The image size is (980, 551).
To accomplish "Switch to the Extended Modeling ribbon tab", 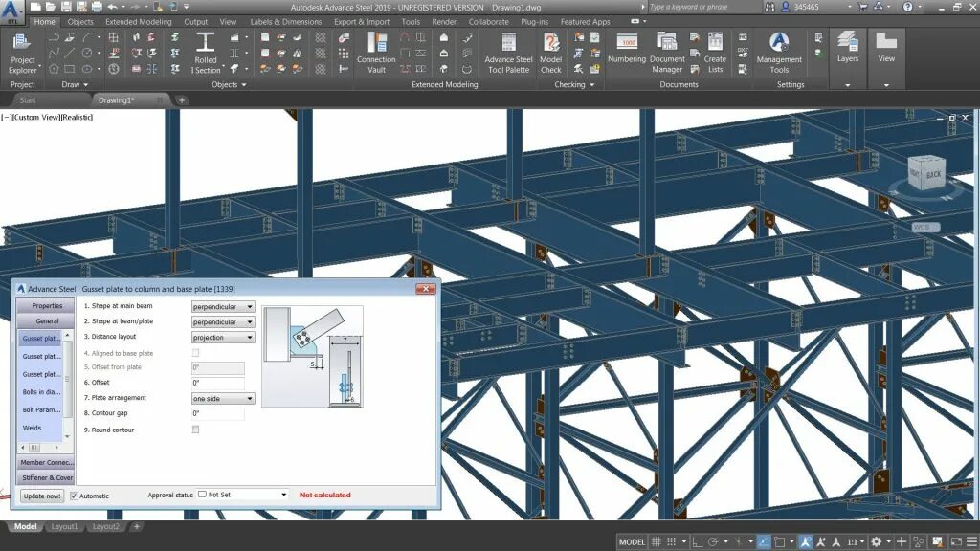I will point(138,21).
